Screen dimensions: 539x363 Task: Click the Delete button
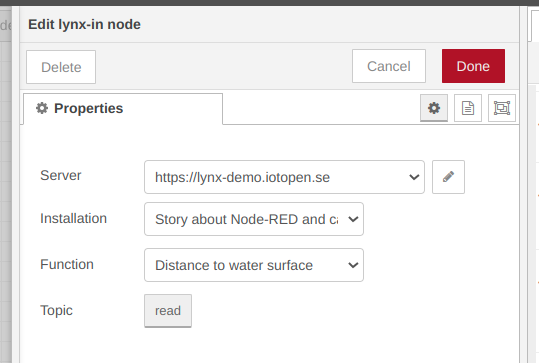click(61, 67)
